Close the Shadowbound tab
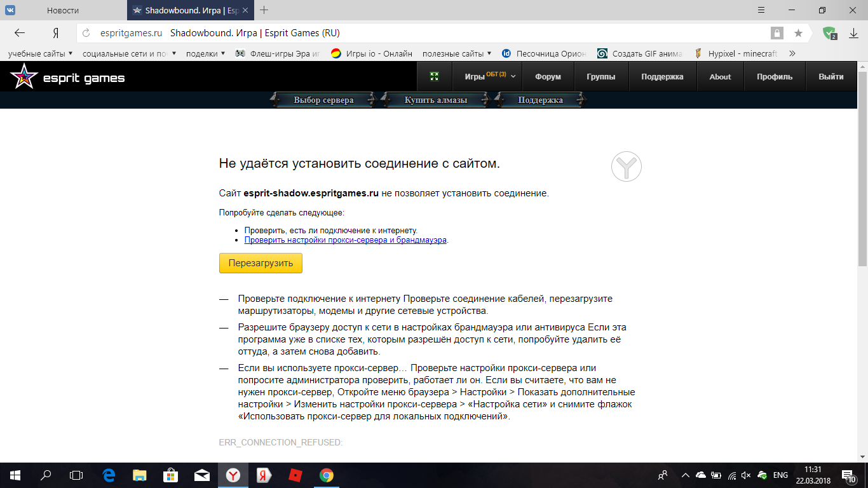The height and width of the screenshot is (488, 868). [245, 11]
